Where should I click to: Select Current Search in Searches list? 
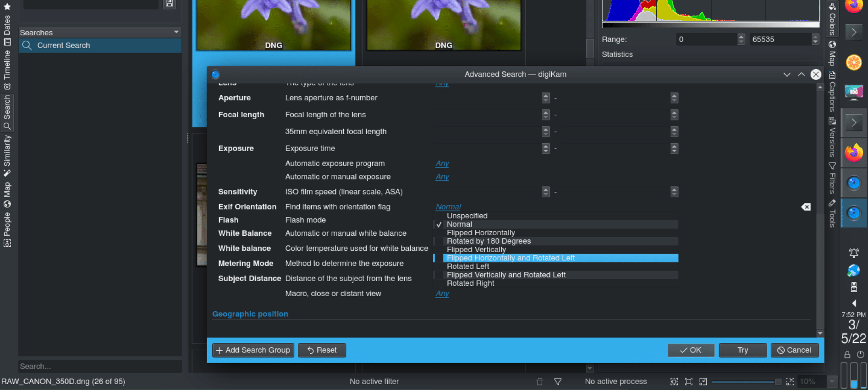[x=100, y=45]
